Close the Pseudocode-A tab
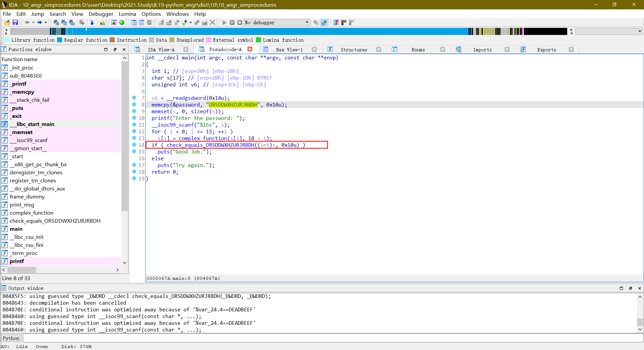Image resolution: width=644 pixels, height=350 pixels. click(250, 49)
